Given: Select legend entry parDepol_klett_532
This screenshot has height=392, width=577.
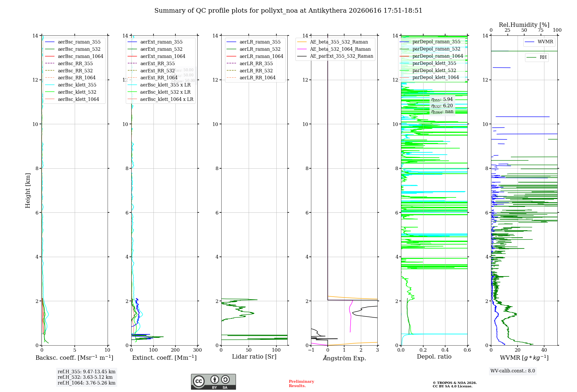Looking at the screenshot, I should click(x=428, y=71).
